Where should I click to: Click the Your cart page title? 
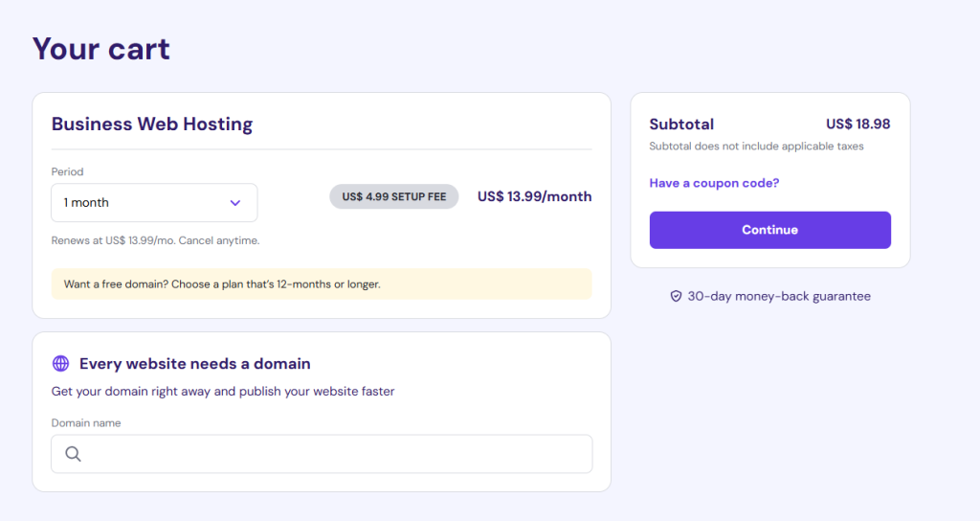point(101,49)
